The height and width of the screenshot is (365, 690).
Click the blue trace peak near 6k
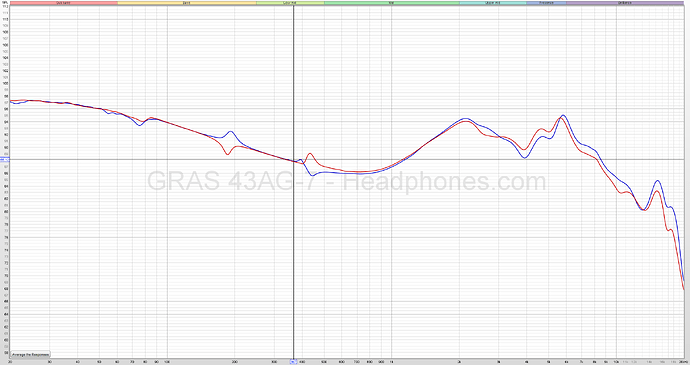pyautogui.click(x=563, y=115)
